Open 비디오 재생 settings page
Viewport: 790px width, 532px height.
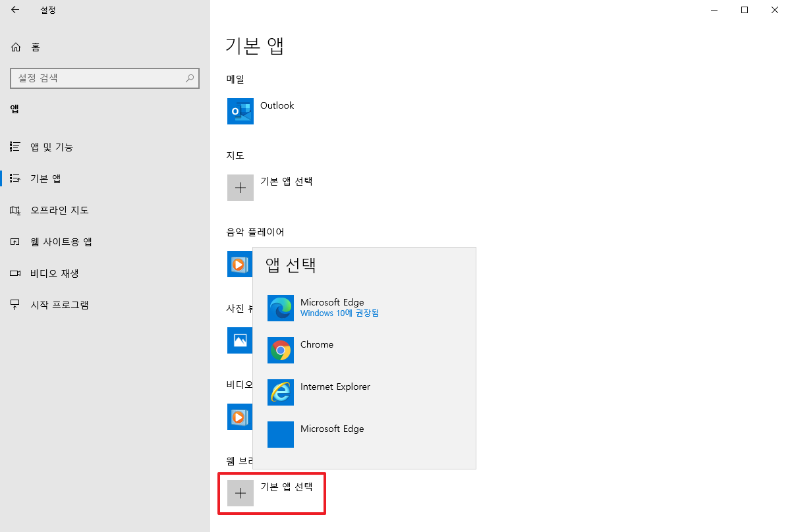click(54, 273)
